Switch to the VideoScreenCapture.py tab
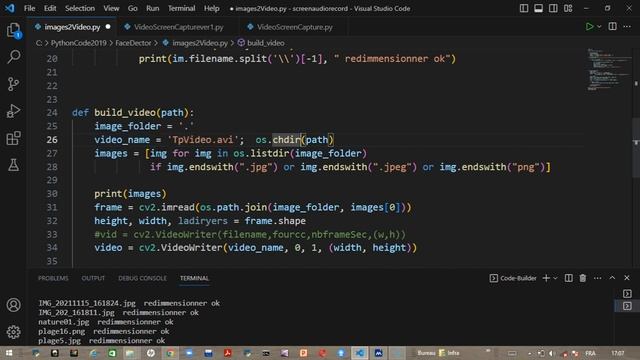Image resolution: width=640 pixels, height=360 pixels. click(x=294, y=27)
